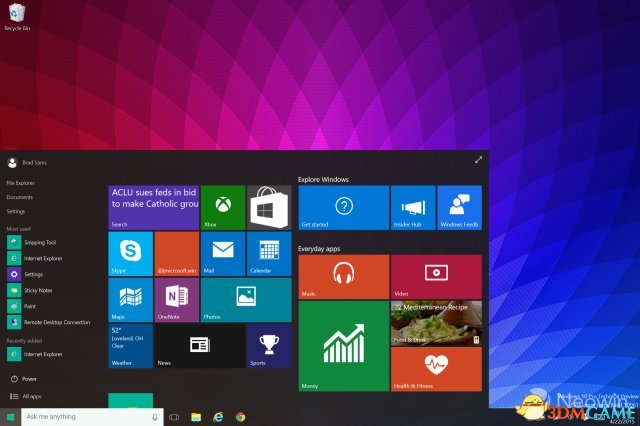640x426 pixels.
Task: Open Documents from Start list
Action: 20,197
